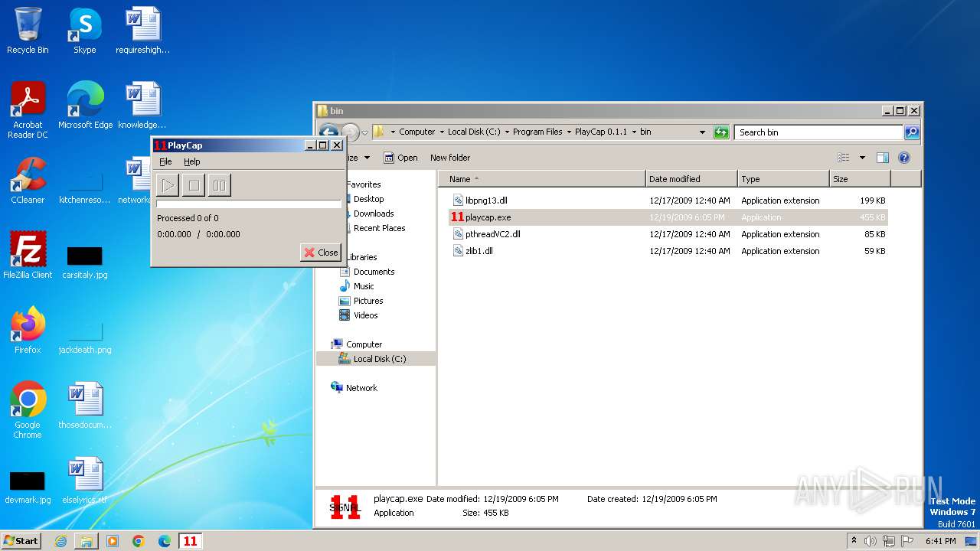Click Open in Explorer toolbar
Viewport: 980px width, 551px height.
tap(400, 158)
